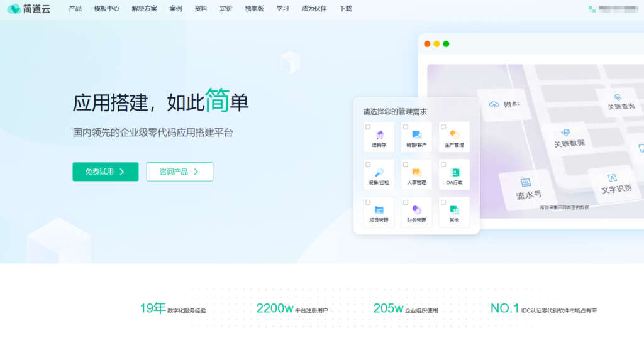
Task: Click the NO.1 IDC认证 stat
Action: 544,308
